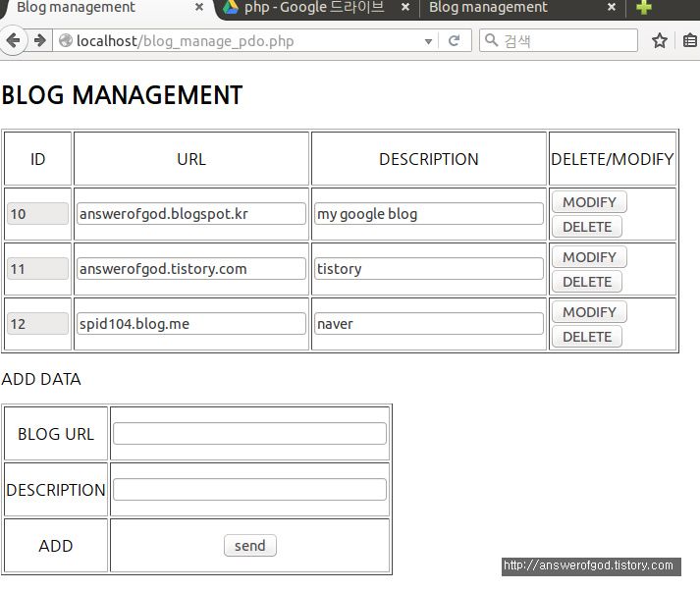Image resolution: width=700 pixels, height=591 pixels.
Task: Click the ADD label cell
Action: point(56,546)
